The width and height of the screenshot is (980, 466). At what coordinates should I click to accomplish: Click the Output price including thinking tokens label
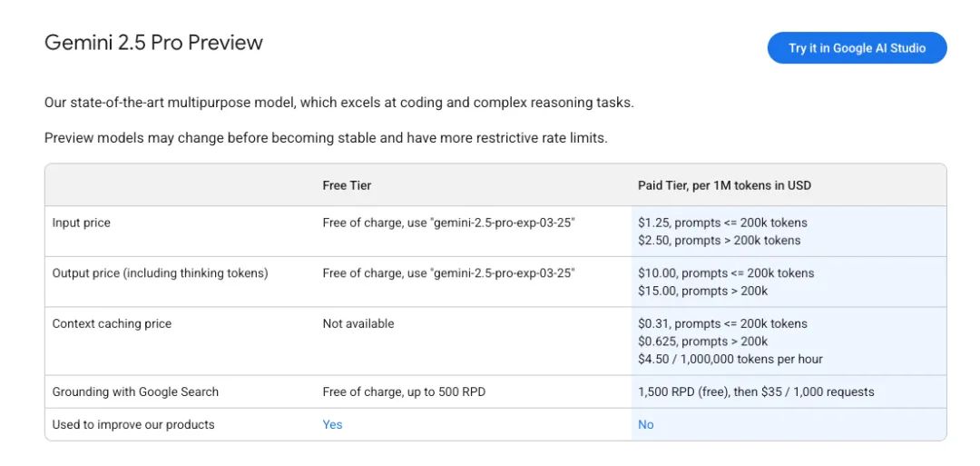pos(160,273)
